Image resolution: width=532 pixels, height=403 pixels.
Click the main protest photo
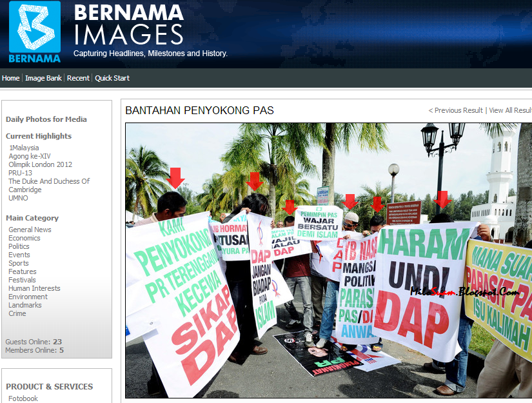pyautogui.click(x=328, y=260)
